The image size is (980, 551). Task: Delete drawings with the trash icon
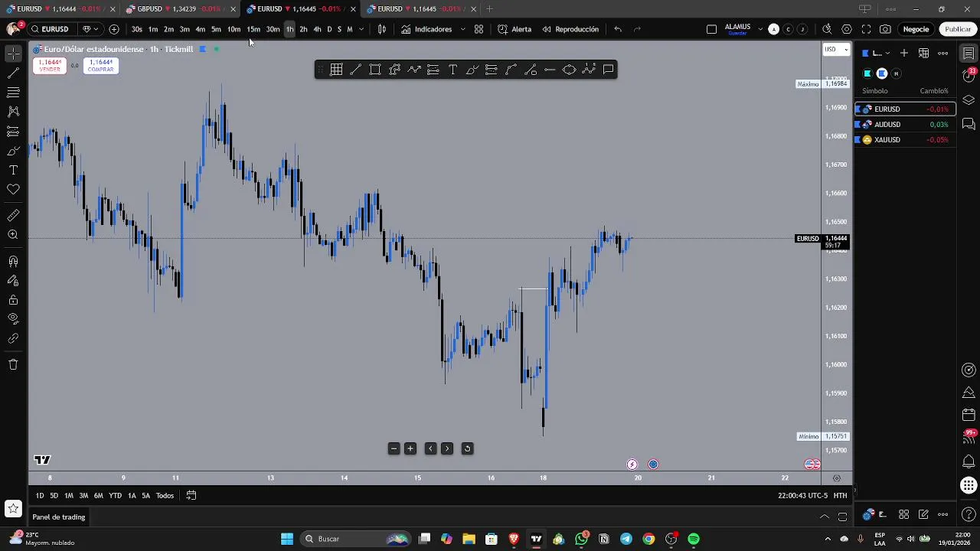point(13,364)
